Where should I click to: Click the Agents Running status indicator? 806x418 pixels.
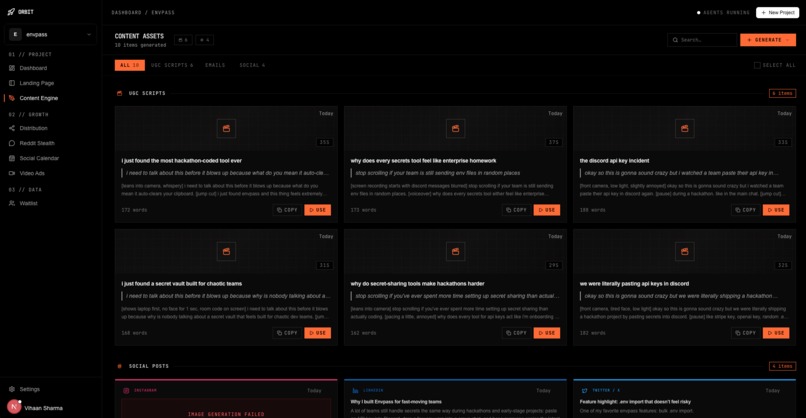click(x=723, y=12)
